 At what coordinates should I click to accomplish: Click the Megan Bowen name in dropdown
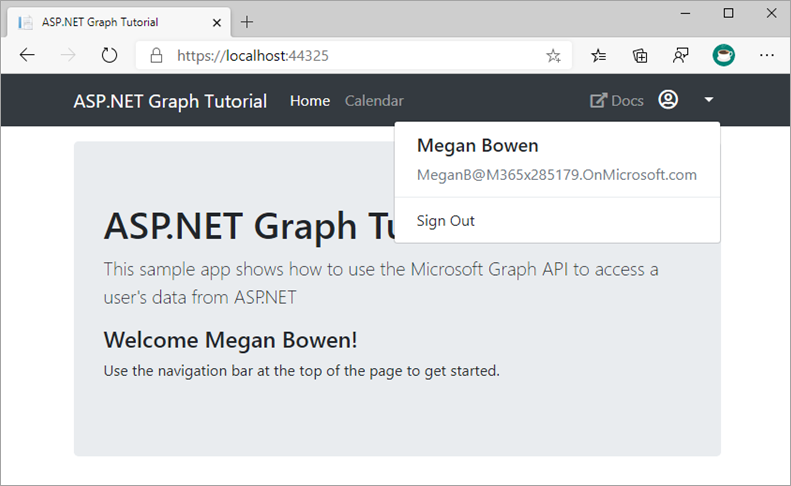(477, 145)
